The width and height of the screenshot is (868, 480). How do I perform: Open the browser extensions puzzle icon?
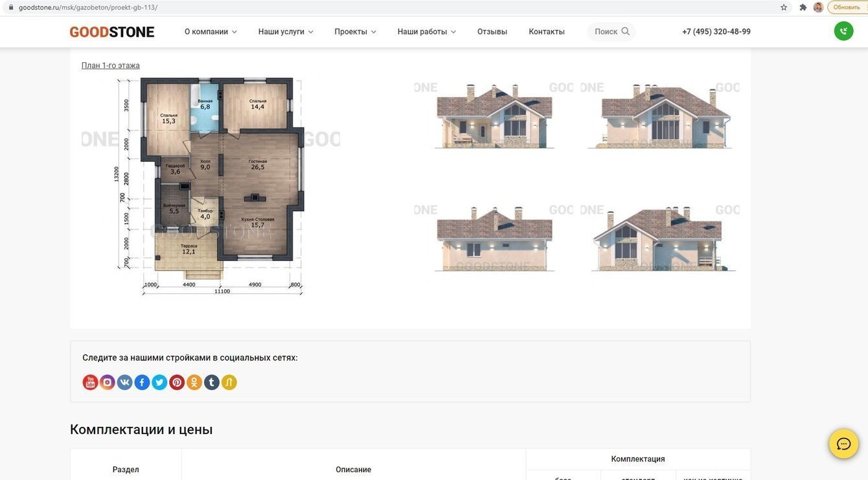coord(803,7)
